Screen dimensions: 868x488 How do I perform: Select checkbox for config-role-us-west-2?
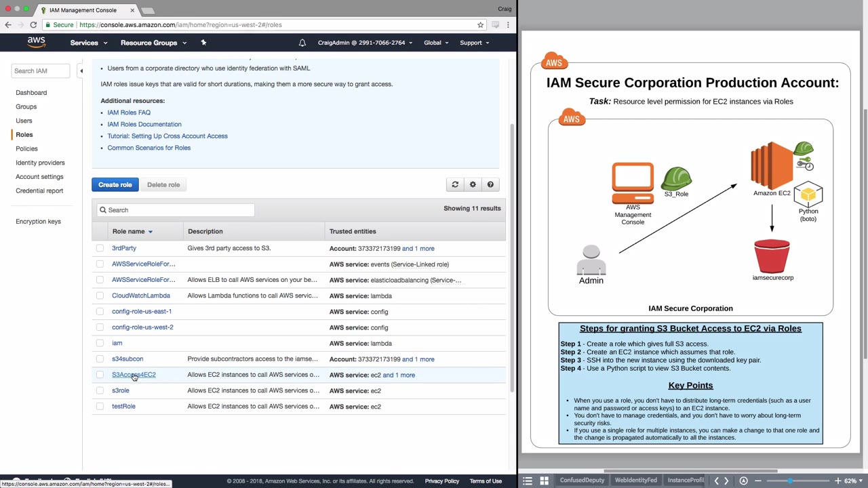100,327
